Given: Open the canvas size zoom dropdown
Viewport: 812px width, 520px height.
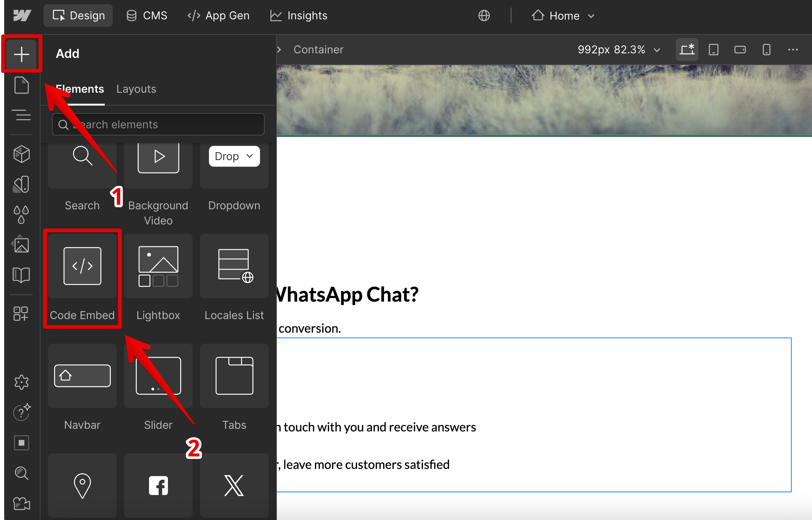Looking at the screenshot, I should click(619, 50).
